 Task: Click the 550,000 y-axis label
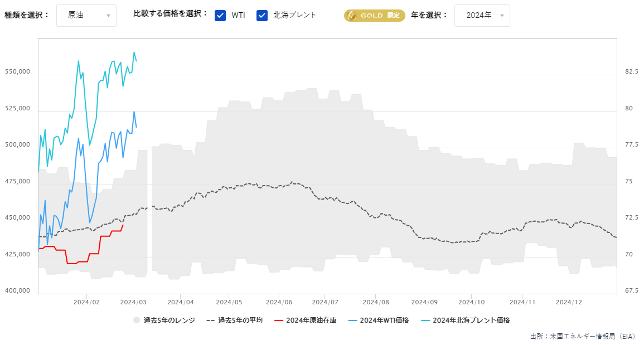(x=18, y=72)
